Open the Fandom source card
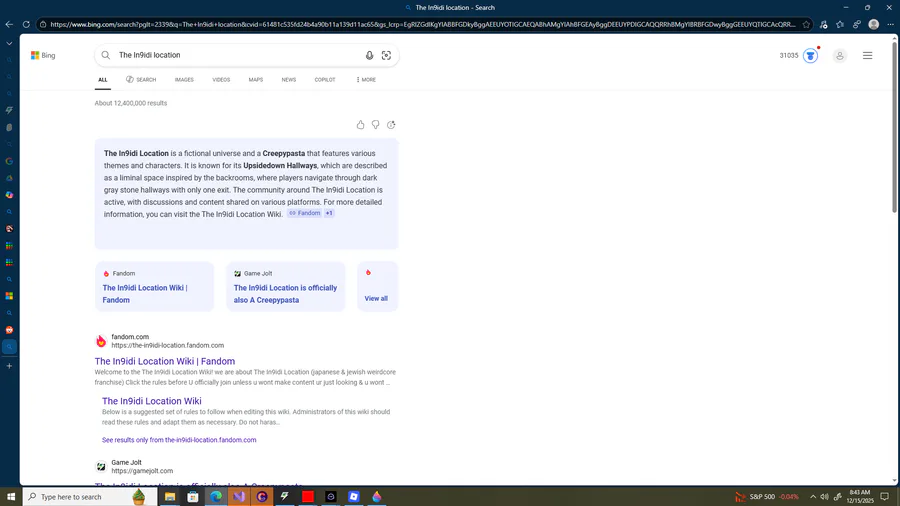The width and height of the screenshot is (900, 506). [154, 286]
